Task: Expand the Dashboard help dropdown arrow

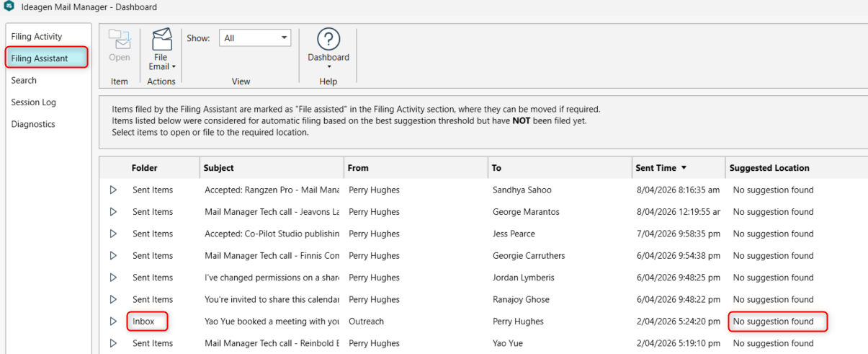Action: [x=328, y=67]
